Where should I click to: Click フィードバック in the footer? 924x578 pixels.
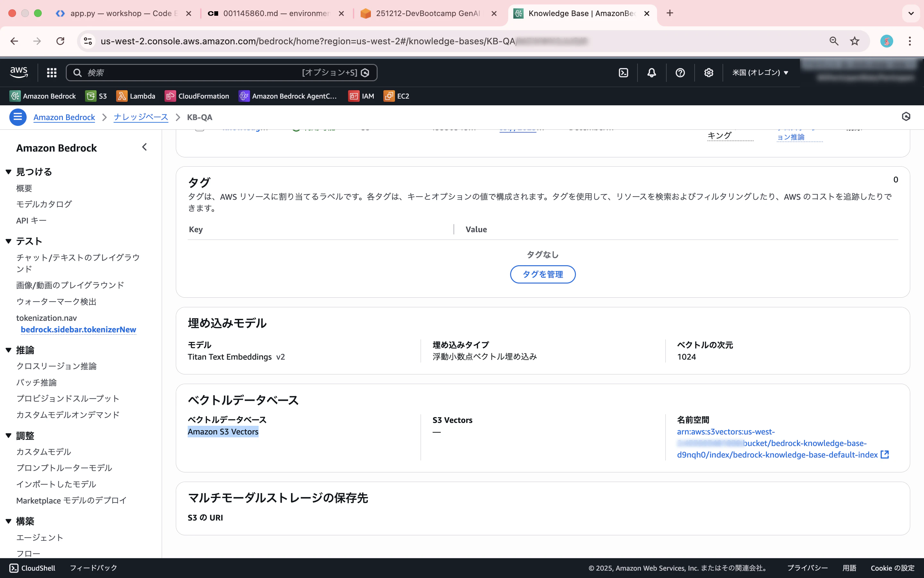94,568
